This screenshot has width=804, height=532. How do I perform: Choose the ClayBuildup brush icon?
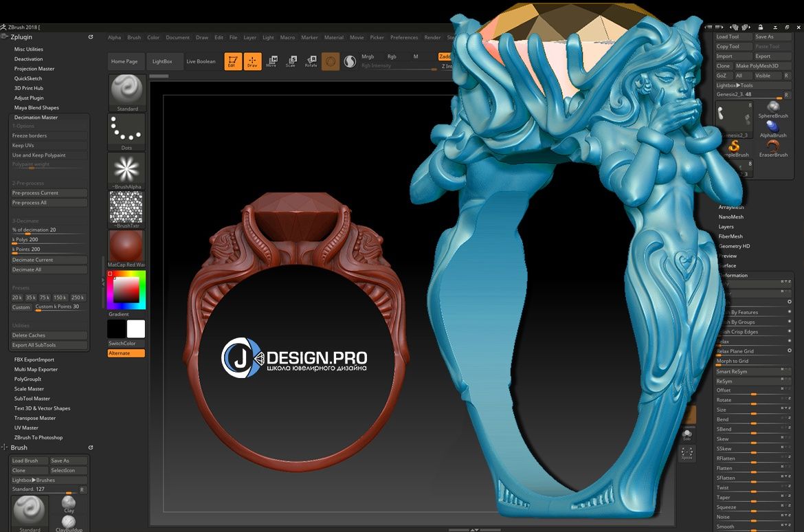(x=69, y=523)
